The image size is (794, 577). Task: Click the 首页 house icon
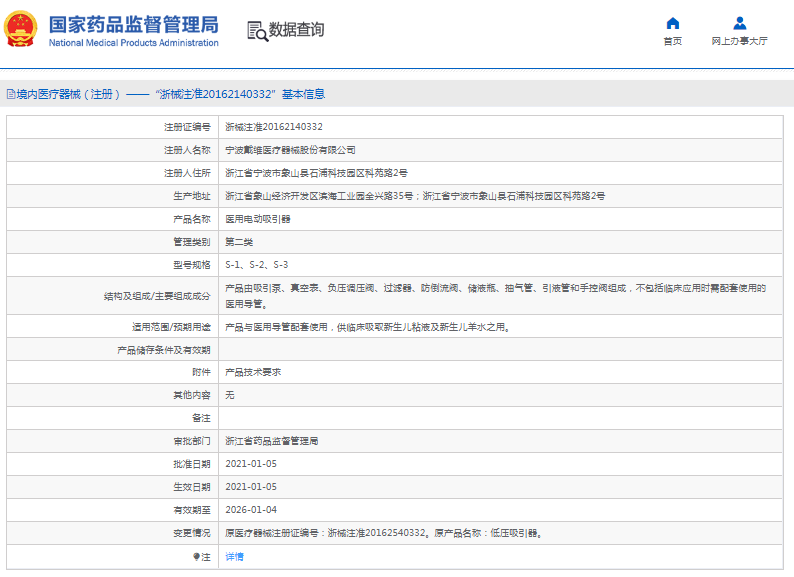pos(672,23)
